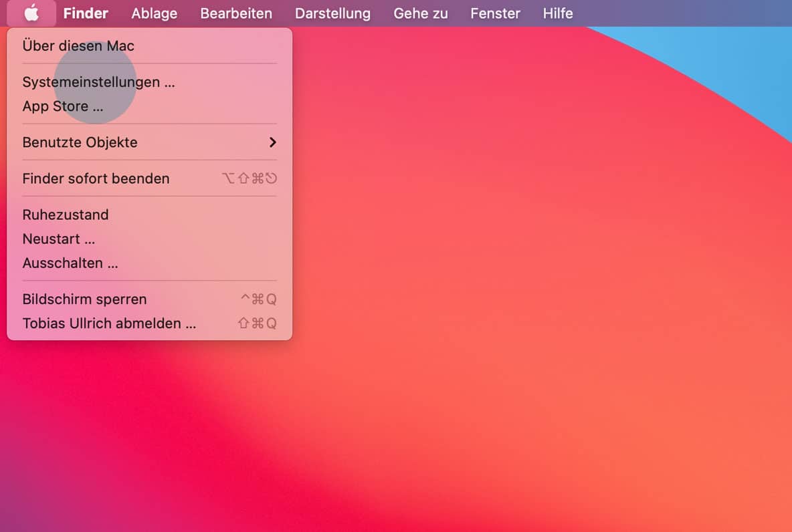Open the Gehe zu menu

(420, 13)
